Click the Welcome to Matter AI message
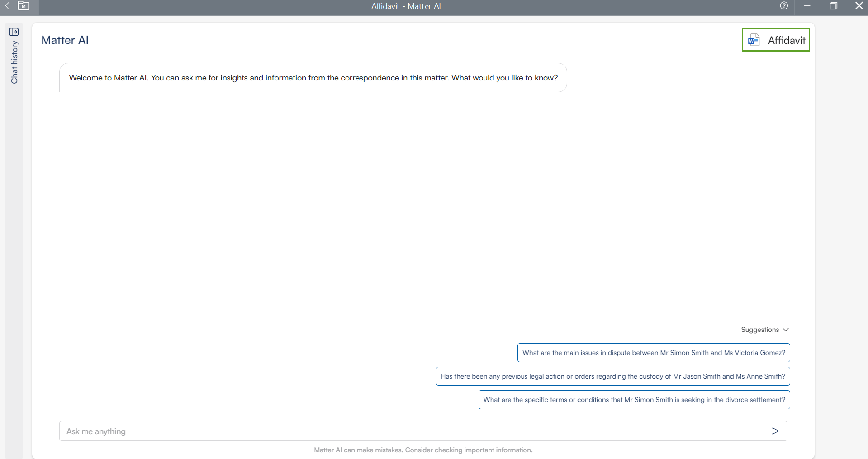 coord(313,78)
